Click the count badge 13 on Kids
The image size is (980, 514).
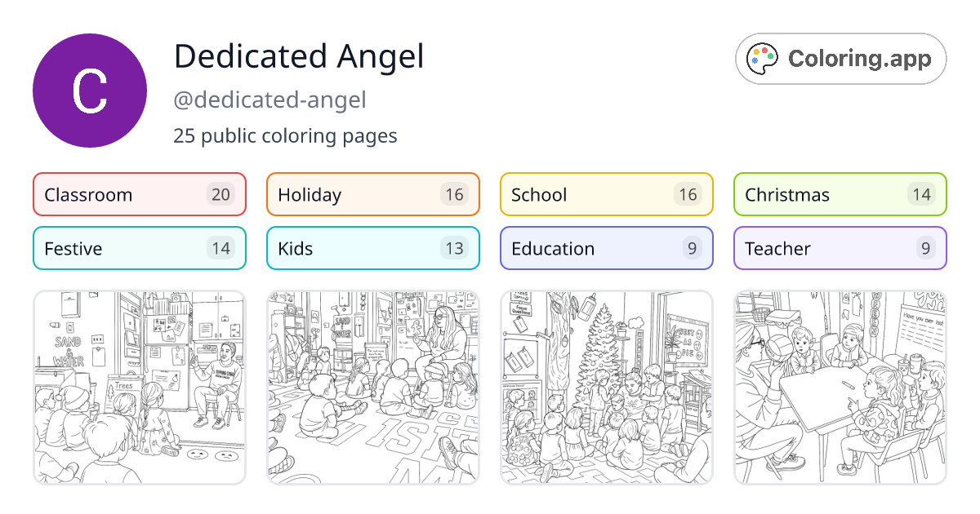coord(459,248)
